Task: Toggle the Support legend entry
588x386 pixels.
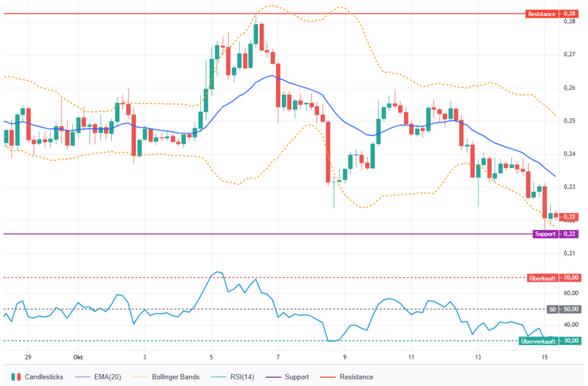Action: click(287, 377)
